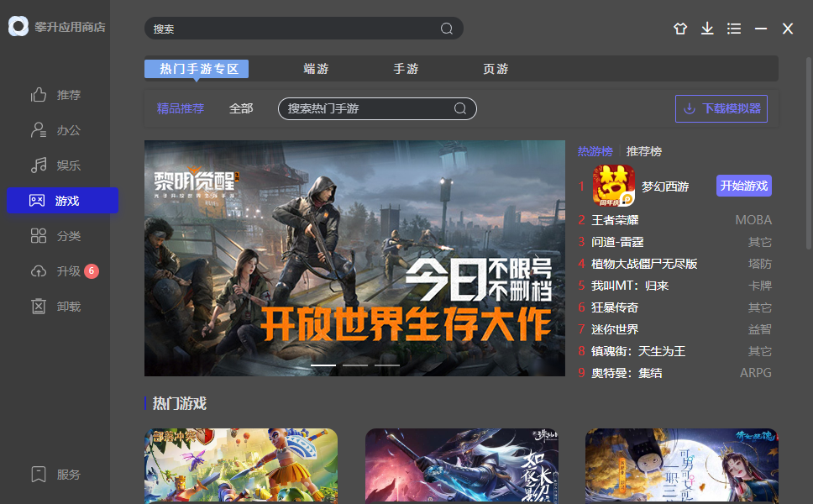813x504 pixels.
Task: Open 狂暴传奇 ranking entry
Action: [615, 307]
